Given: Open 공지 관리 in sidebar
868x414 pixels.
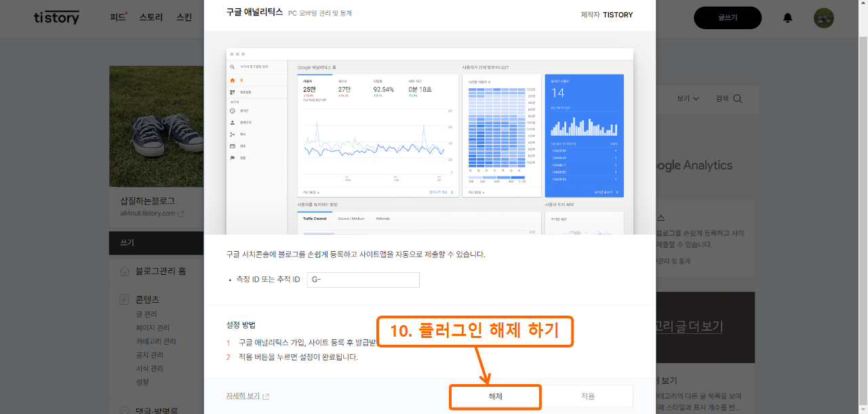Looking at the screenshot, I should click(x=150, y=355).
